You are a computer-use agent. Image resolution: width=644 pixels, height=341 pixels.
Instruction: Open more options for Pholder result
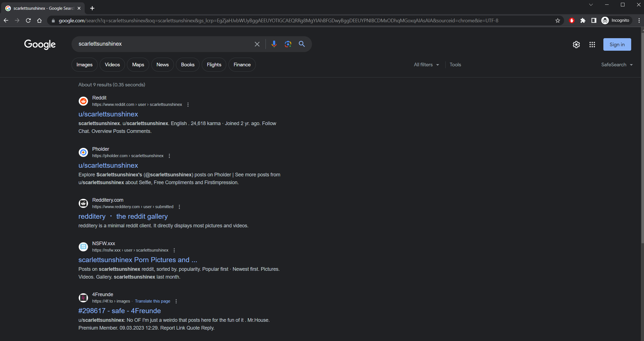(x=169, y=156)
